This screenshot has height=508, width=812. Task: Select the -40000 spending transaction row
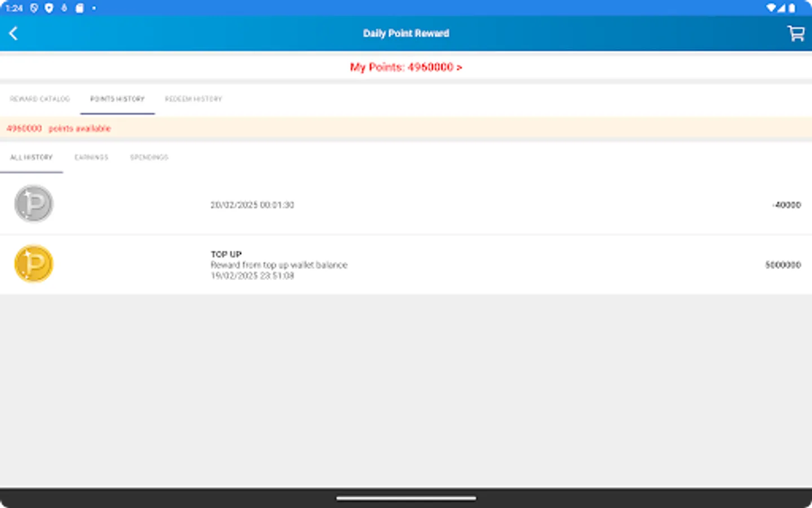click(406, 204)
